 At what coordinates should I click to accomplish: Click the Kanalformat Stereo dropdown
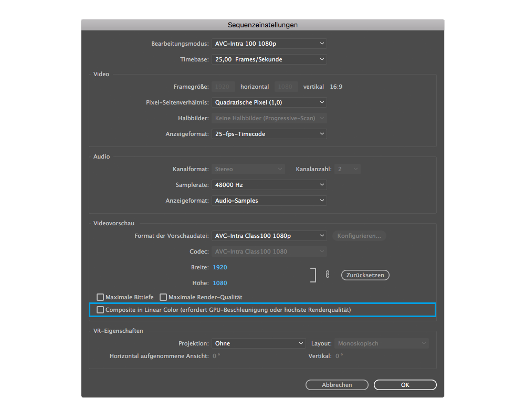[x=248, y=169]
